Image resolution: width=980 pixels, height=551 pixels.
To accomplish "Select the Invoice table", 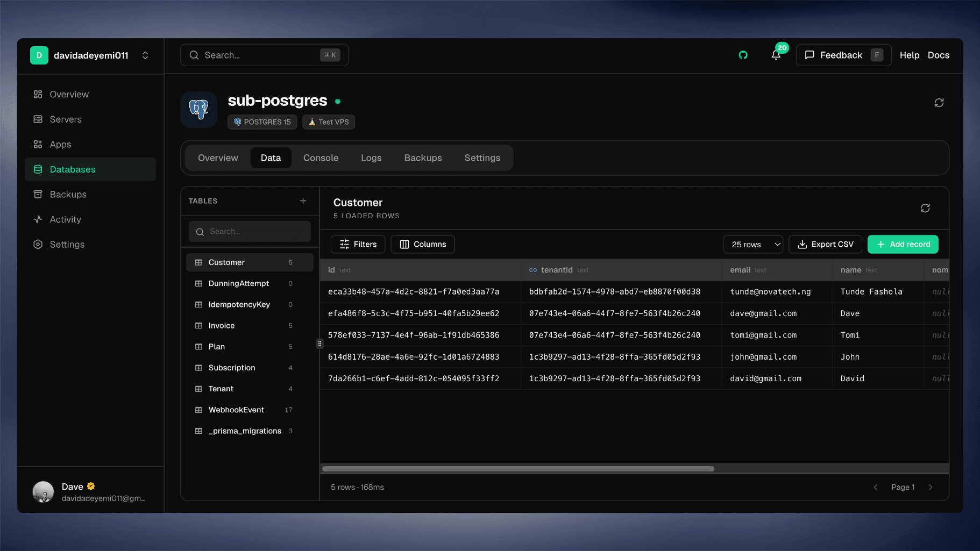I will pyautogui.click(x=250, y=325).
